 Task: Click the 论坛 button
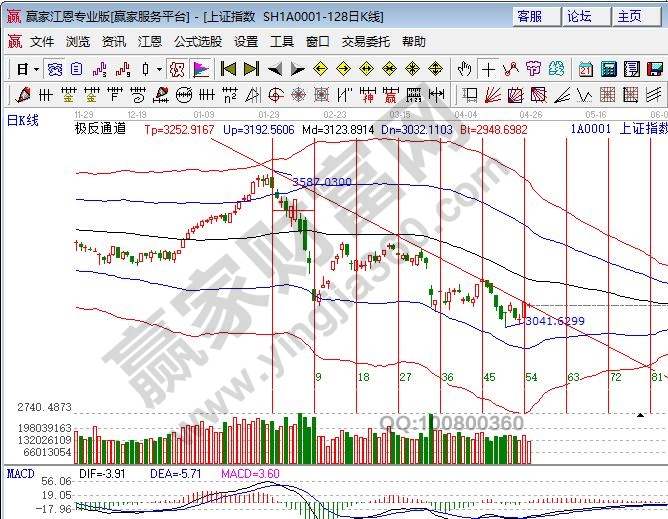point(579,16)
